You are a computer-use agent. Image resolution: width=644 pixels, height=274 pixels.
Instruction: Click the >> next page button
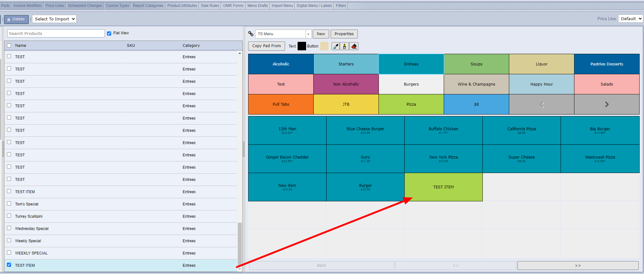click(578, 266)
